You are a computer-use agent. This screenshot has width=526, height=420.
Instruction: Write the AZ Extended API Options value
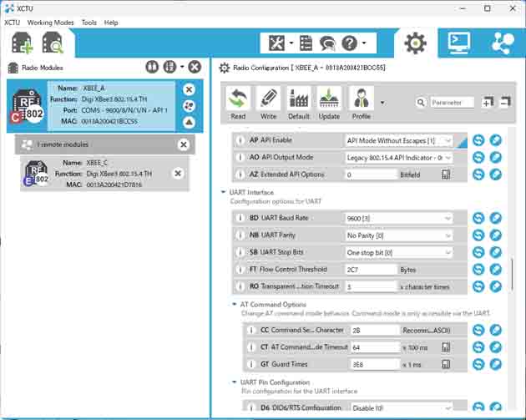point(496,175)
